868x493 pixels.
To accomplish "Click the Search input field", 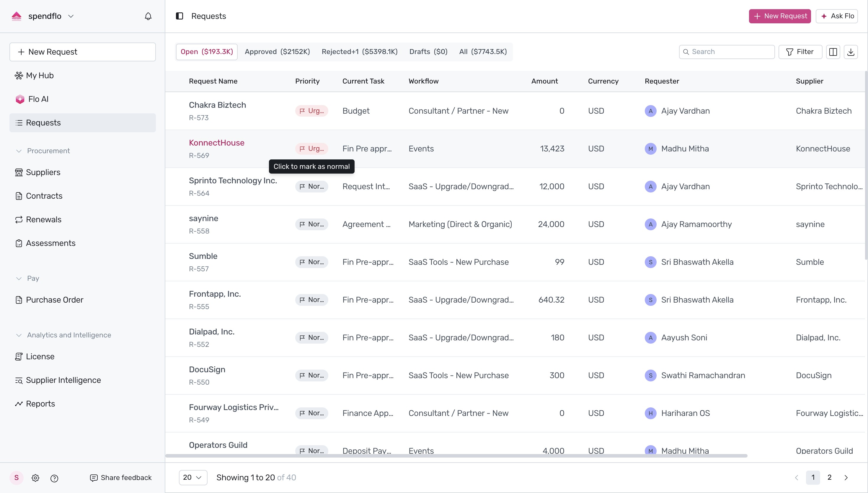I will 727,52.
